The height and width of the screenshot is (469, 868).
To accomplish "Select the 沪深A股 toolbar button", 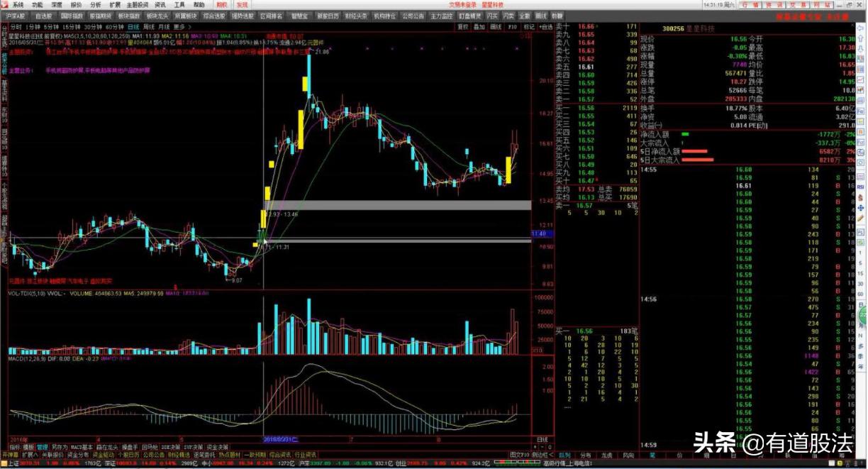I will point(16,15).
